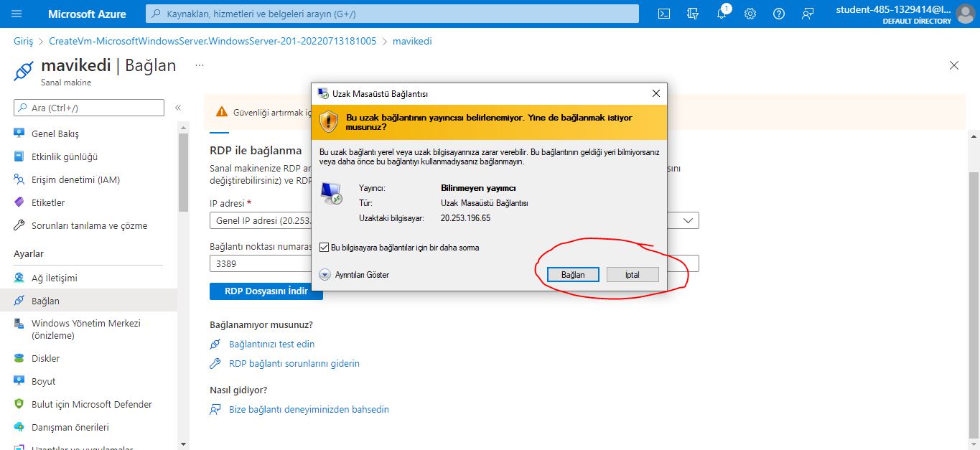Close the Bağlan blade with the X
Screen dimensions: 980x450
coord(954,65)
